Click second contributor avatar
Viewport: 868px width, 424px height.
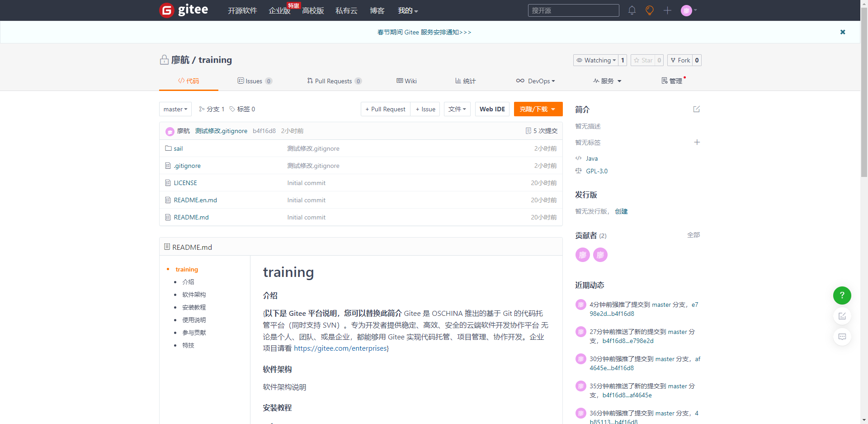pos(600,255)
